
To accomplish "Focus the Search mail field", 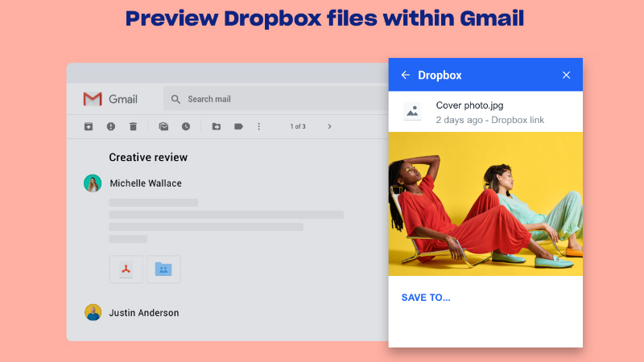I will [x=275, y=98].
